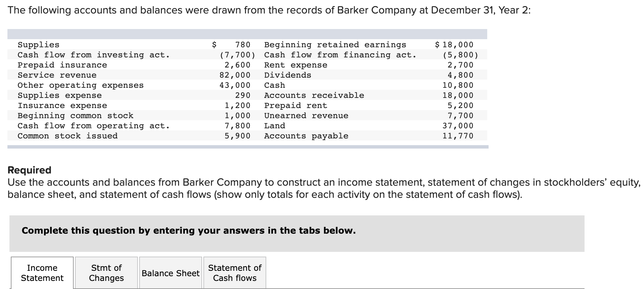Image resolution: width=644 pixels, height=289 pixels.
Task: Select the Balance Sheet tab
Action: tap(170, 273)
